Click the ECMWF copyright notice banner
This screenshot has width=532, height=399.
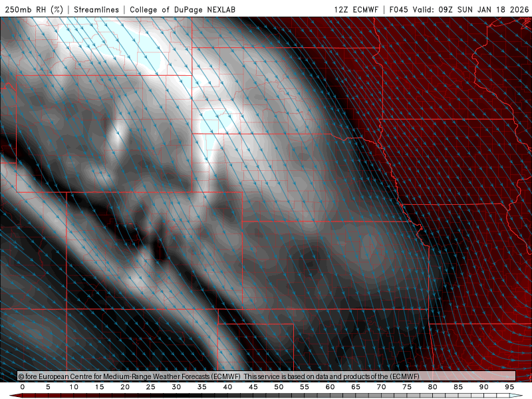click(267, 376)
